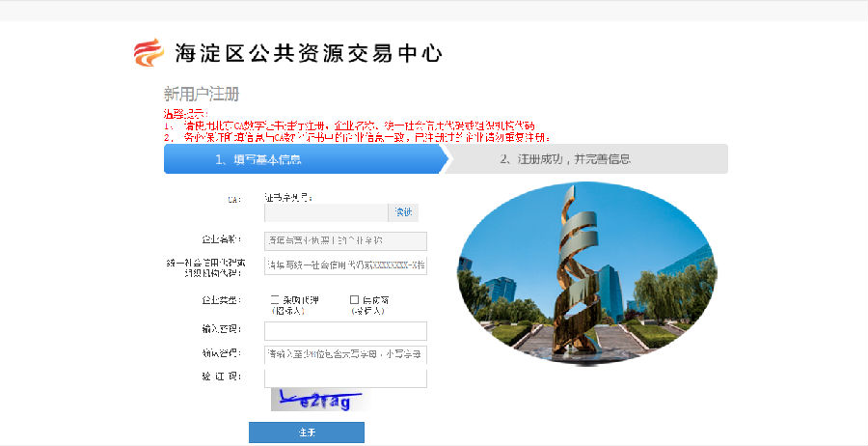The image size is (868, 446).
Task: Check the 采购代理 enterprise type checkbox
Action: pyautogui.click(x=275, y=299)
